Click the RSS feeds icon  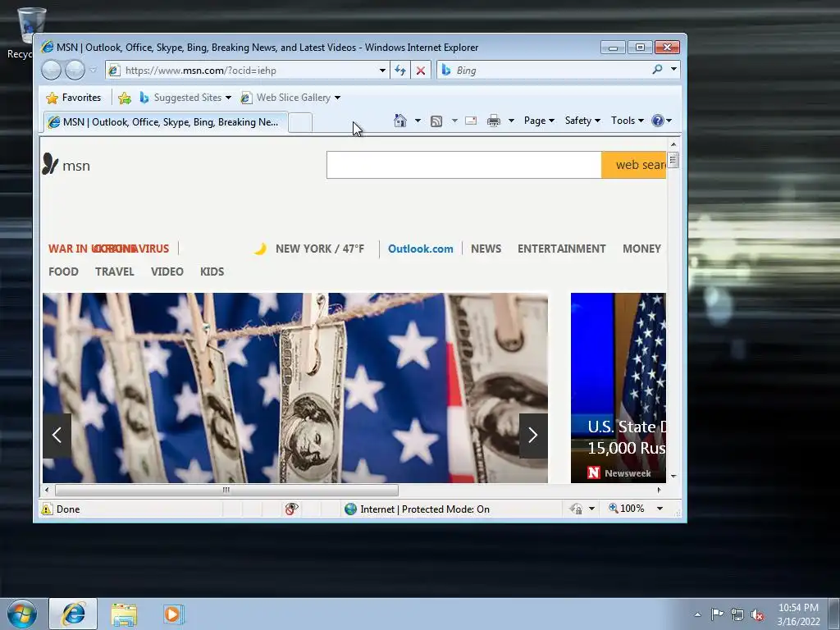[x=436, y=121]
